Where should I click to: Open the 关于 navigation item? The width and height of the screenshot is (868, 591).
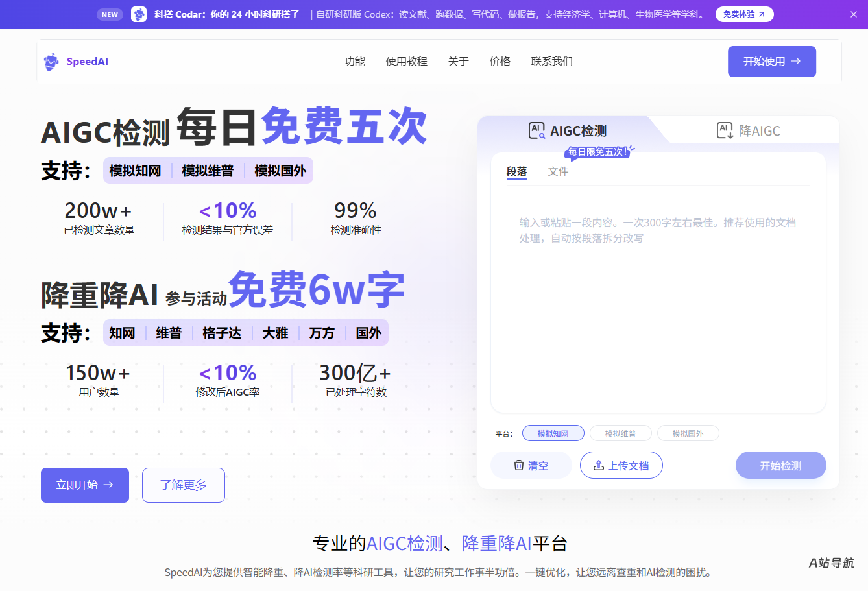point(458,62)
